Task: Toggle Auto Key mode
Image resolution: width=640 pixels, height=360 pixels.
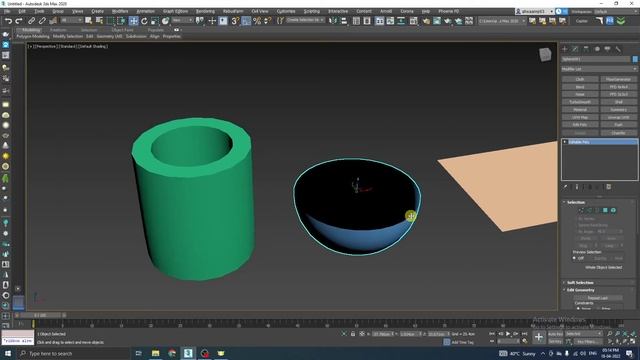Action: coord(555,334)
